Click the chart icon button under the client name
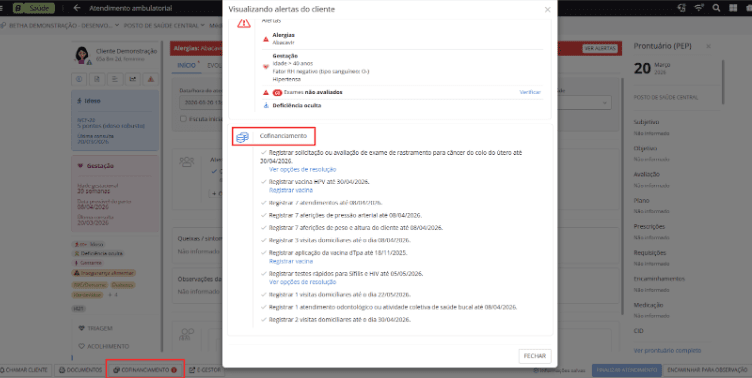Viewport: 752px width, 378px height. [x=133, y=79]
